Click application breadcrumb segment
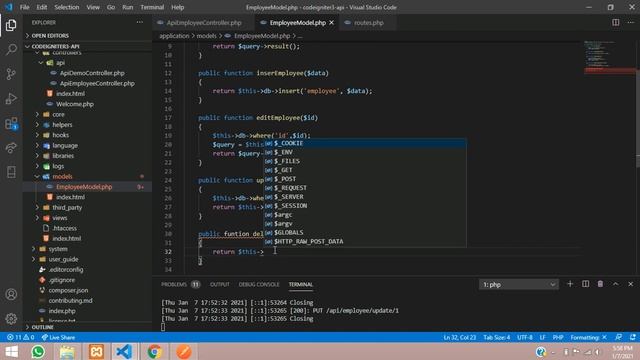Screen dimensions: 640x360 point(174,36)
